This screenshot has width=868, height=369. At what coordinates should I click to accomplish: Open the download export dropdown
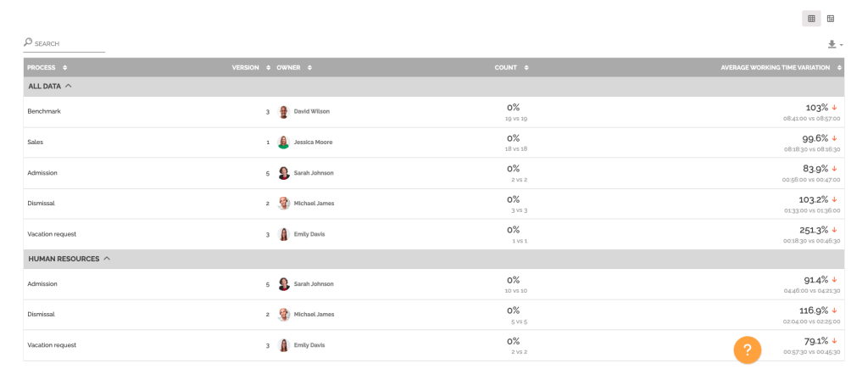coord(834,44)
